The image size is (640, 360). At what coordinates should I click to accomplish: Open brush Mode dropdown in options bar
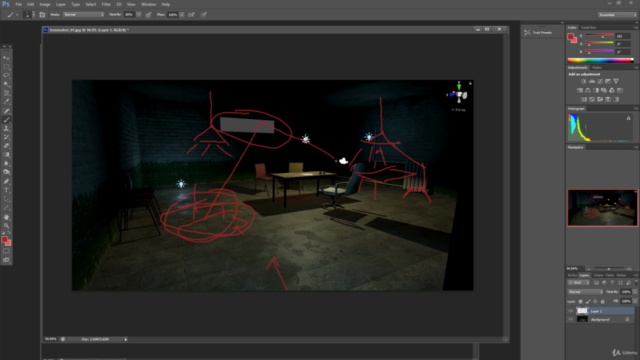pyautogui.click(x=83, y=15)
